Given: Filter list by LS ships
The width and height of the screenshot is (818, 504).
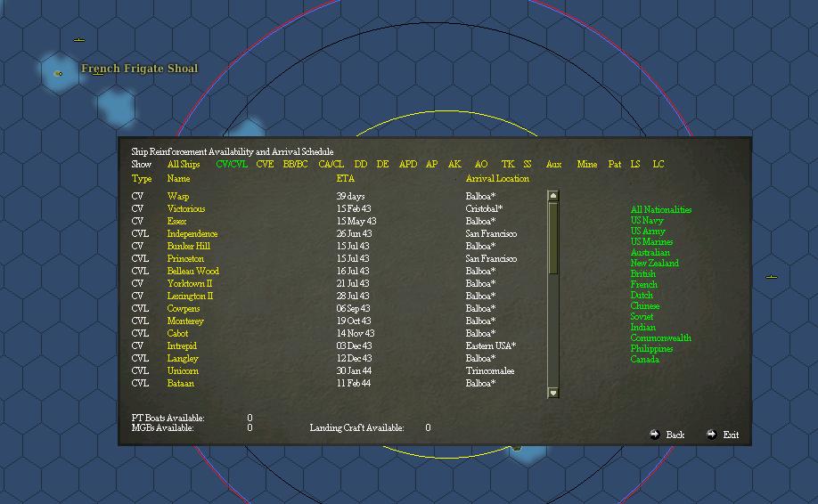Looking at the screenshot, I should pyautogui.click(x=635, y=164).
